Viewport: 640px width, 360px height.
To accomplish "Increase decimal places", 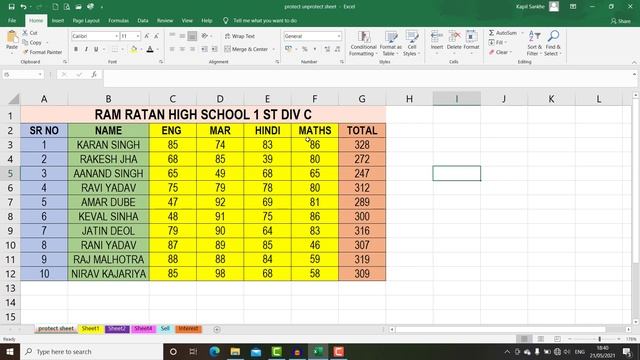I will pyautogui.click(x=327, y=49).
